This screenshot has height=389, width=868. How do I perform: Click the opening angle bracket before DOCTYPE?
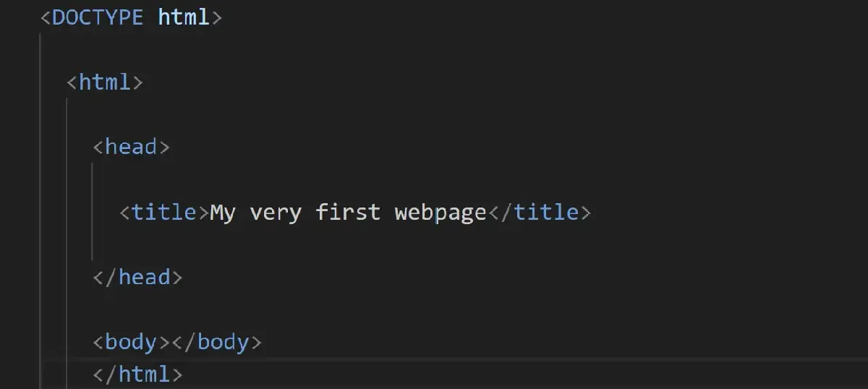(46, 17)
